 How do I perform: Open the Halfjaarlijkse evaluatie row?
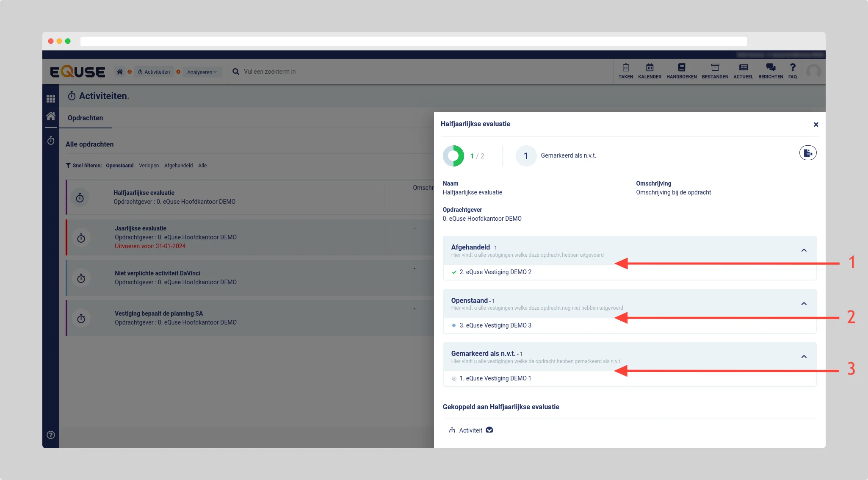[250, 197]
